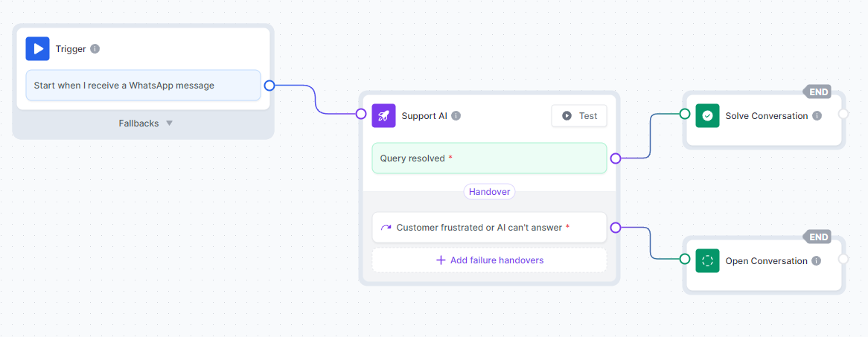Click the Support AI input connector port
Screen dimensions: 868x337
pos(361,114)
